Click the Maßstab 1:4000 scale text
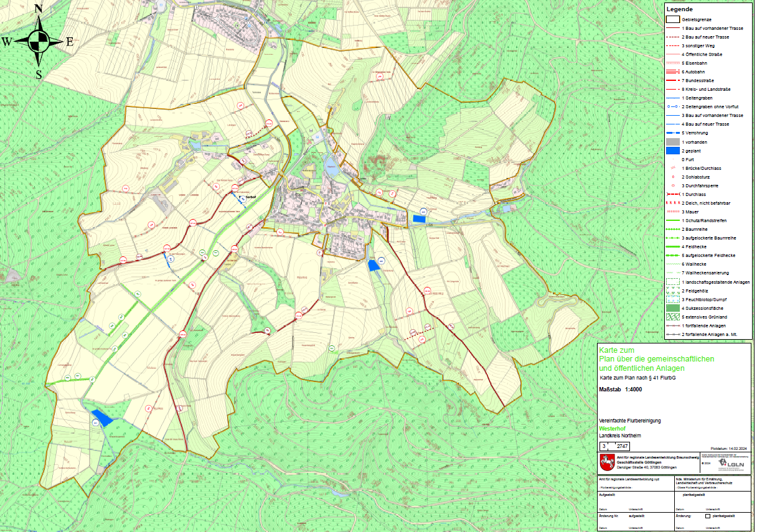This screenshot has width=757, height=532. point(620,390)
